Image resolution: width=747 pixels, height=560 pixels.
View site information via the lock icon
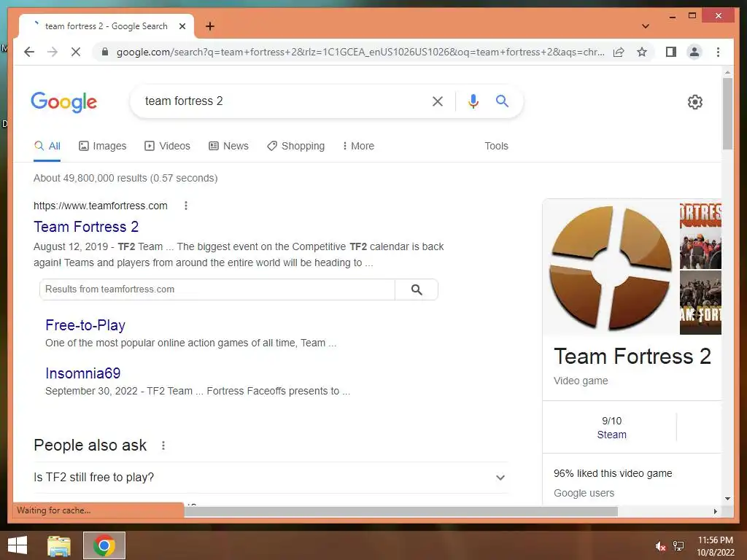pyautogui.click(x=105, y=52)
